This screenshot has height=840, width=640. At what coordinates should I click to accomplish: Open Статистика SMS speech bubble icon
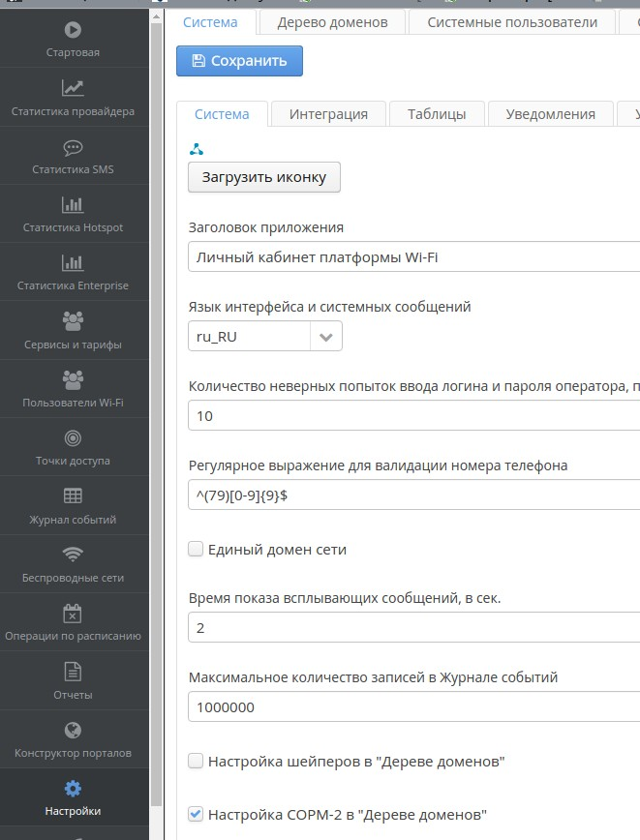tap(74, 147)
